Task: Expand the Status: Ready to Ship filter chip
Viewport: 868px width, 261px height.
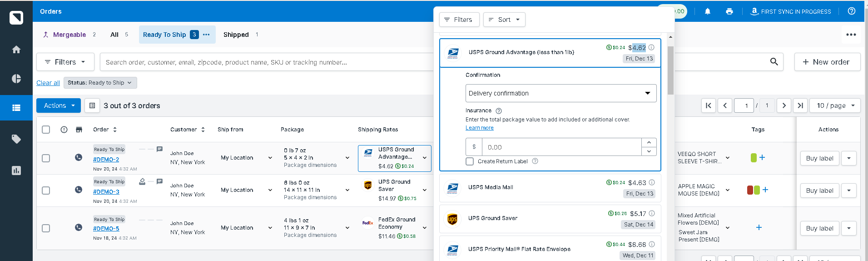Action: click(x=100, y=83)
